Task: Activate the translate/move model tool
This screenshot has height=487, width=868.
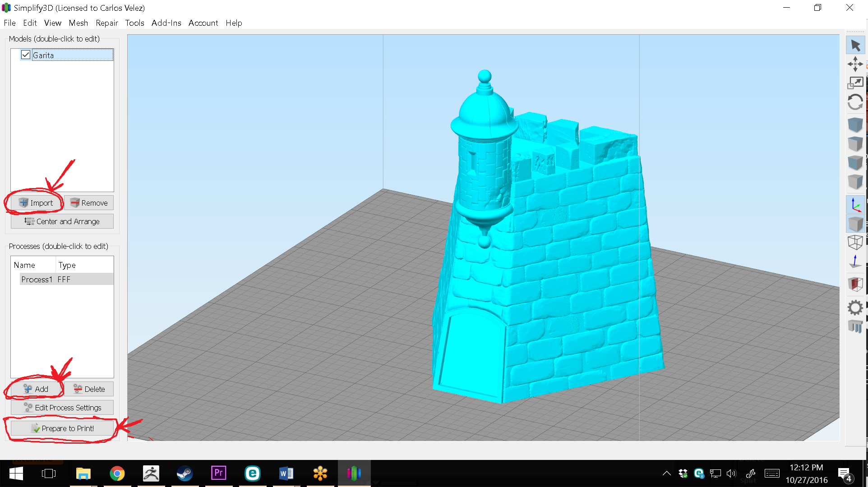Action: point(855,64)
